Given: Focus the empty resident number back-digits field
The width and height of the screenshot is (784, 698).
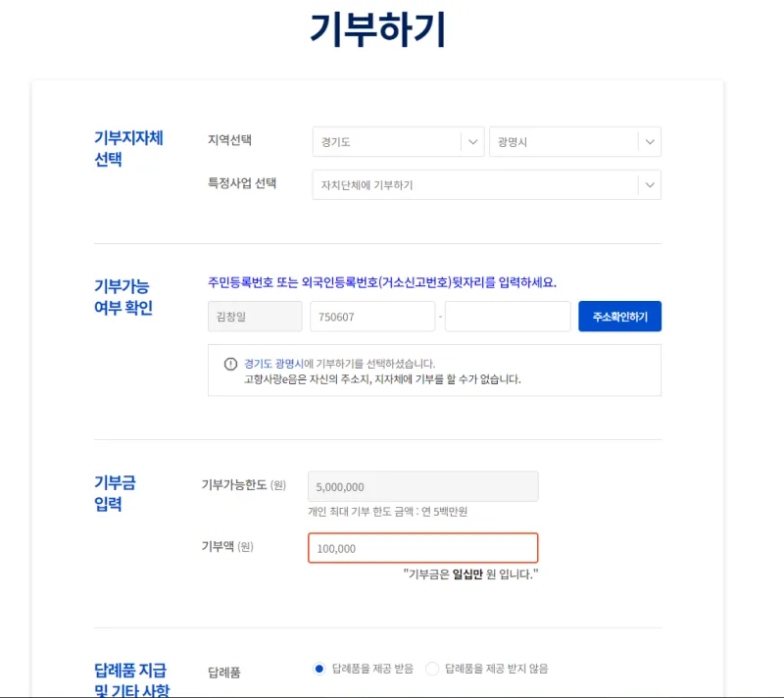Looking at the screenshot, I should [x=507, y=317].
